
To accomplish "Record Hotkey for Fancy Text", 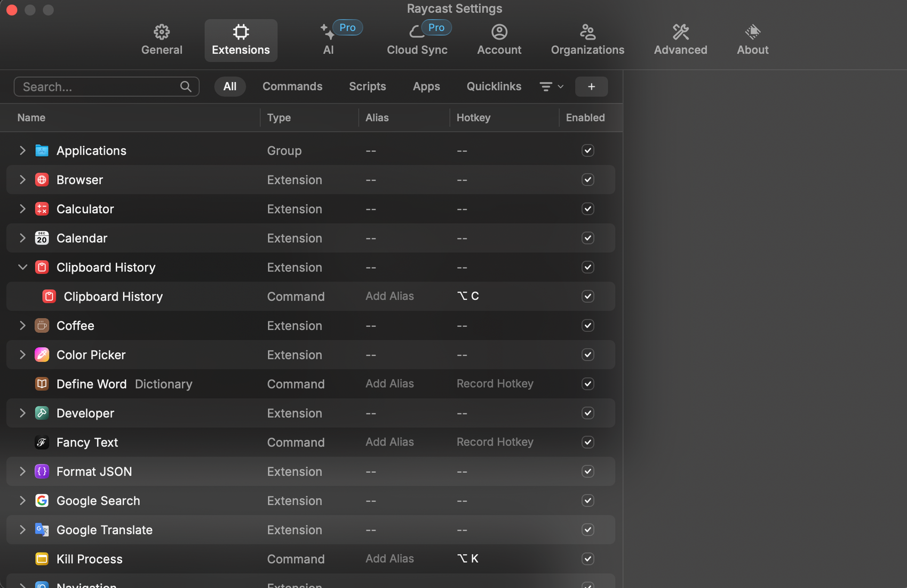I will tap(495, 442).
